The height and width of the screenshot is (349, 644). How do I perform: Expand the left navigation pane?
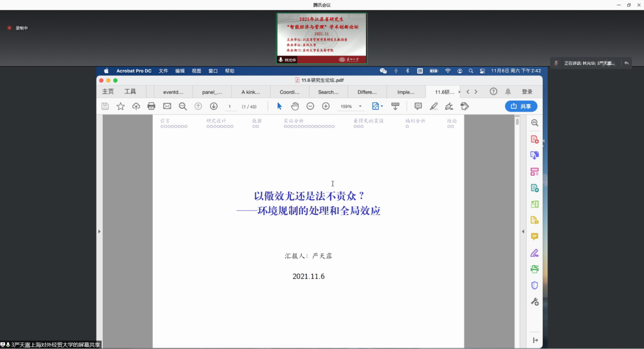pyautogui.click(x=99, y=232)
